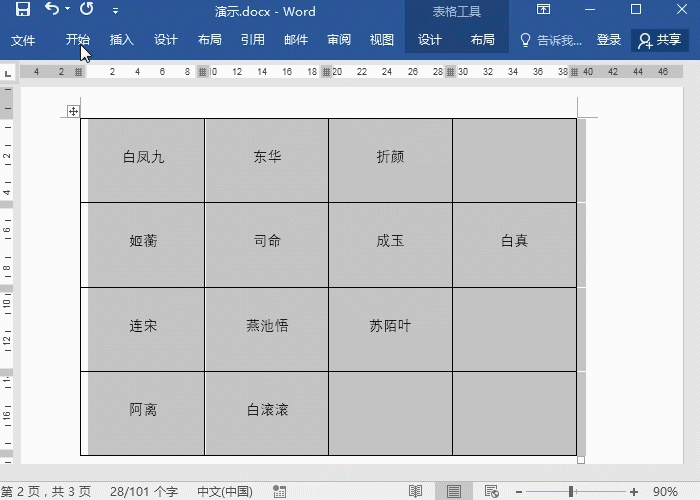The height and width of the screenshot is (500, 700).
Task: Switch to the 视图 tab
Action: point(382,40)
